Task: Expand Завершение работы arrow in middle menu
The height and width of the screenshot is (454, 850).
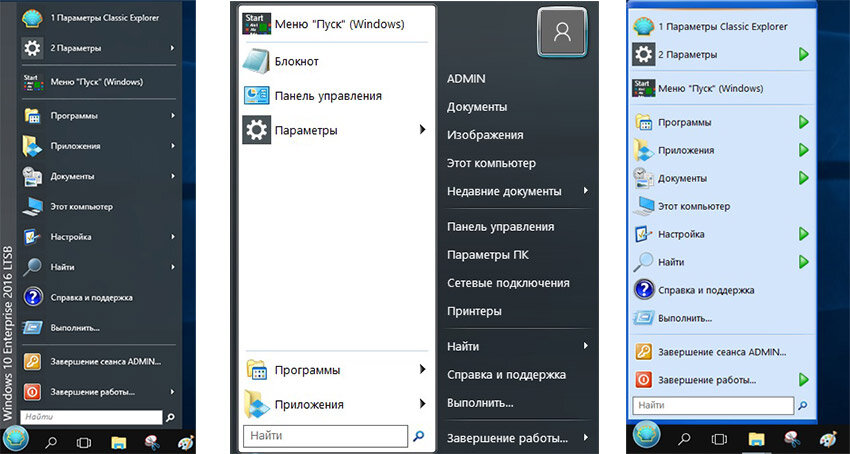Action: pyautogui.click(x=585, y=437)
